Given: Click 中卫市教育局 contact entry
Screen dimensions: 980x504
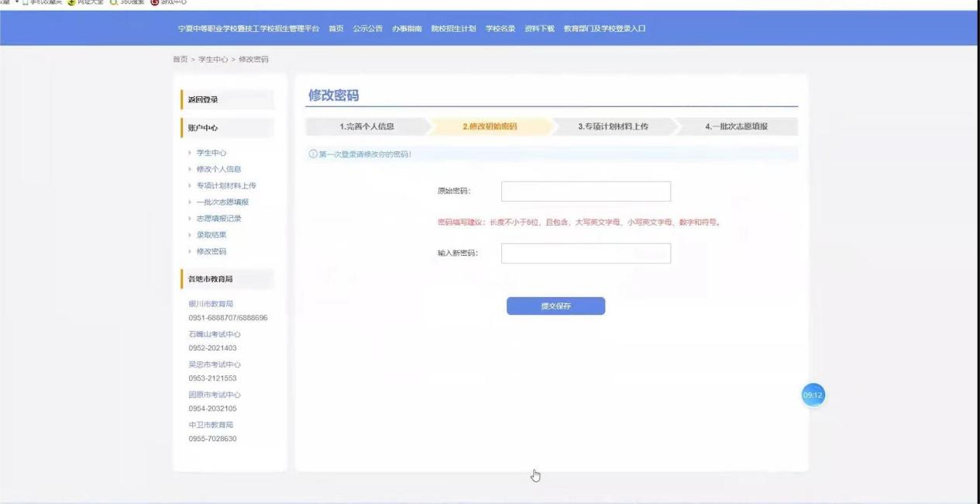Looking at the screenshot, I should point(211,425).
